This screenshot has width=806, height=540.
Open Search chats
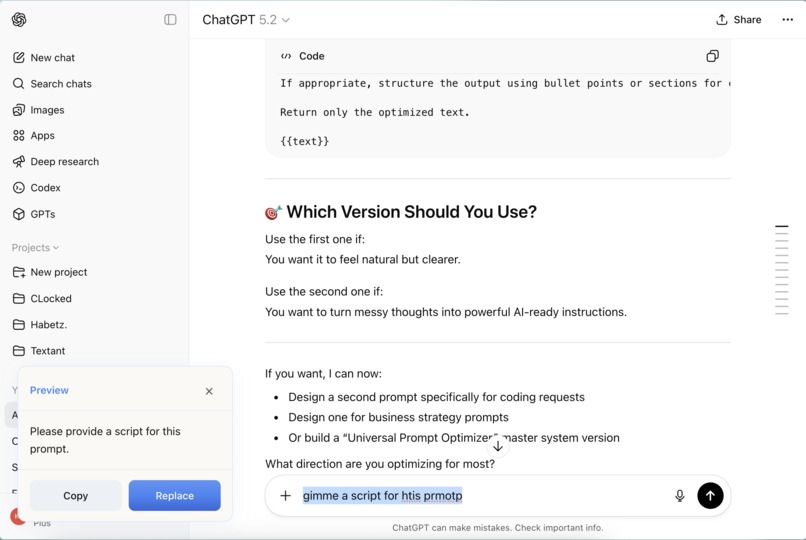click(x=52, y=84)
